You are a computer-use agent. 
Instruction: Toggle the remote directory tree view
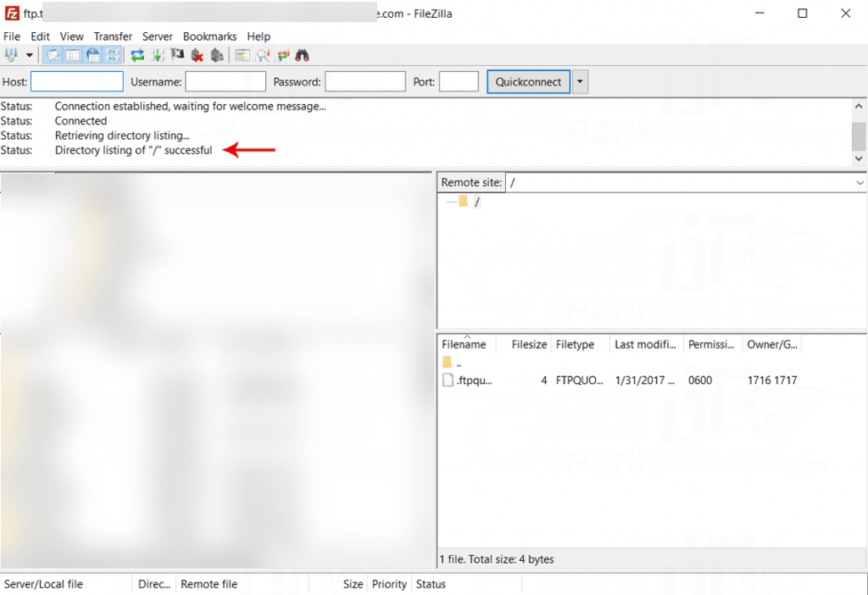pyautogui.click(x=93, y=55)
